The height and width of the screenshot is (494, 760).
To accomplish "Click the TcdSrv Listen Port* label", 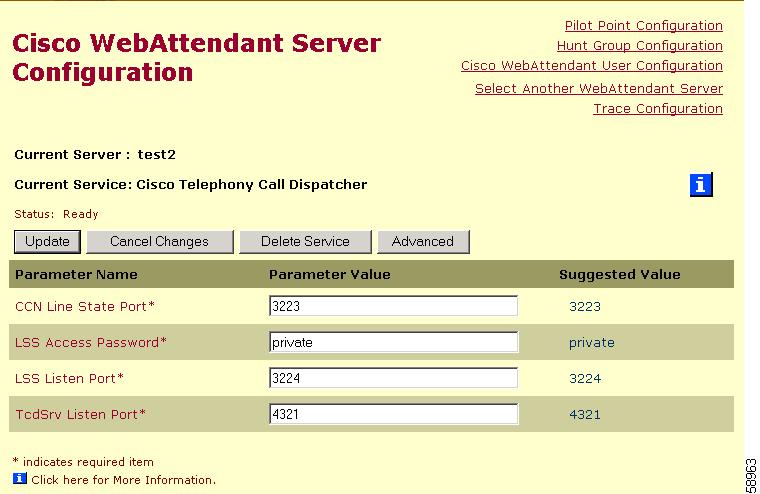I will 80,414.
